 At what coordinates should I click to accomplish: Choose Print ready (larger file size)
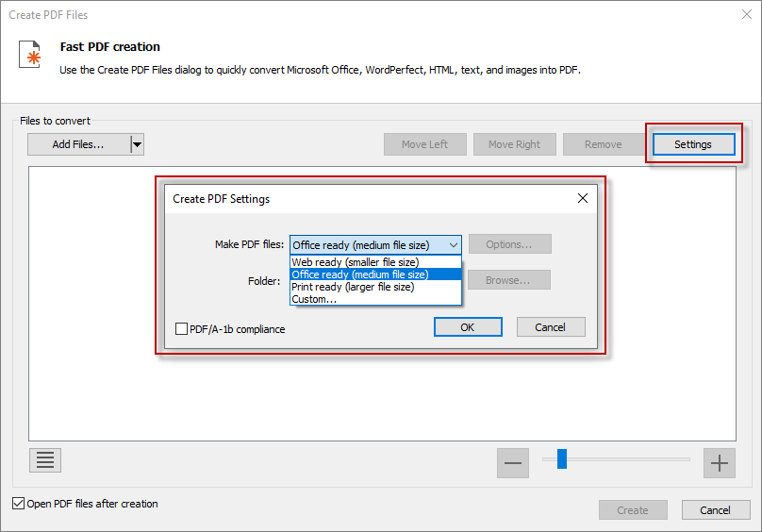pyautogui.click(x=353, y=287)
